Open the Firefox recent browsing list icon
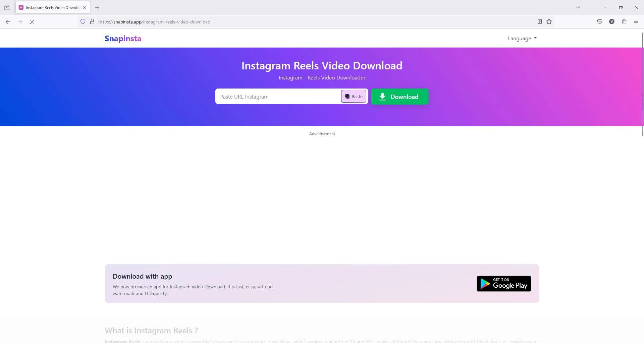The height and width of the screenshot is (343, 644). click(7, 7)
